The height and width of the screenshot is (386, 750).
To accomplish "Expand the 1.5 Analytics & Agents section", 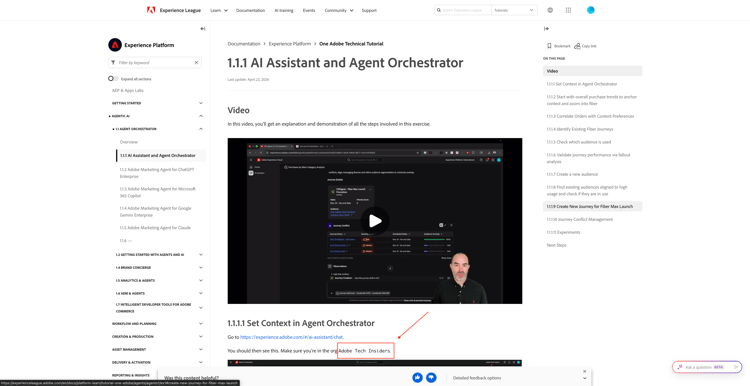I will coord(201,280).
